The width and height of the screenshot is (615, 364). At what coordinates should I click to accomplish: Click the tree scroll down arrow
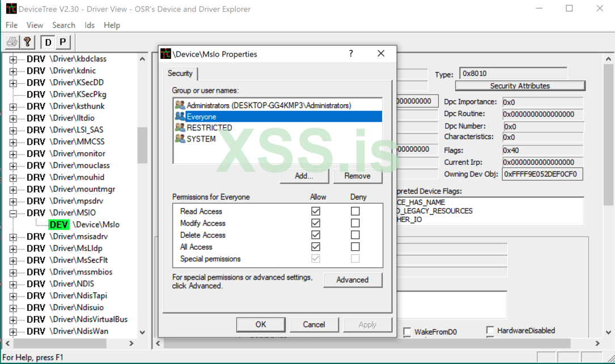click(142, 332)
